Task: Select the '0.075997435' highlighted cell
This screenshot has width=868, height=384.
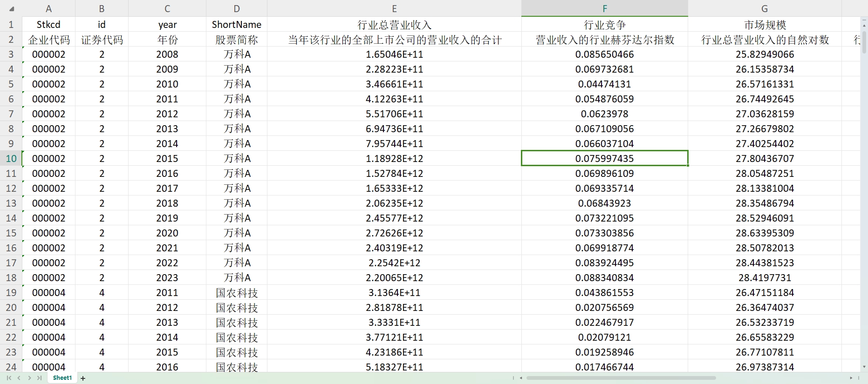Action: (605, 158)
